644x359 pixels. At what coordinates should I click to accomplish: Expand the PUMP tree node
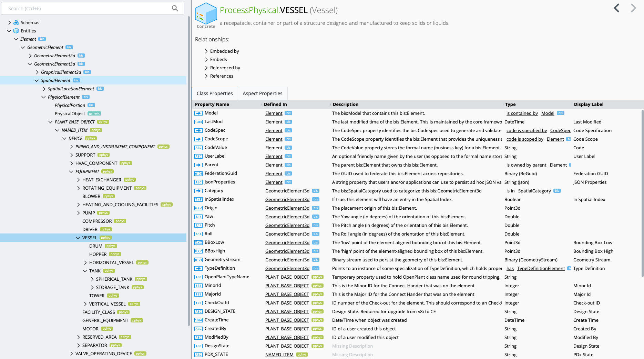tap(78, 213)
